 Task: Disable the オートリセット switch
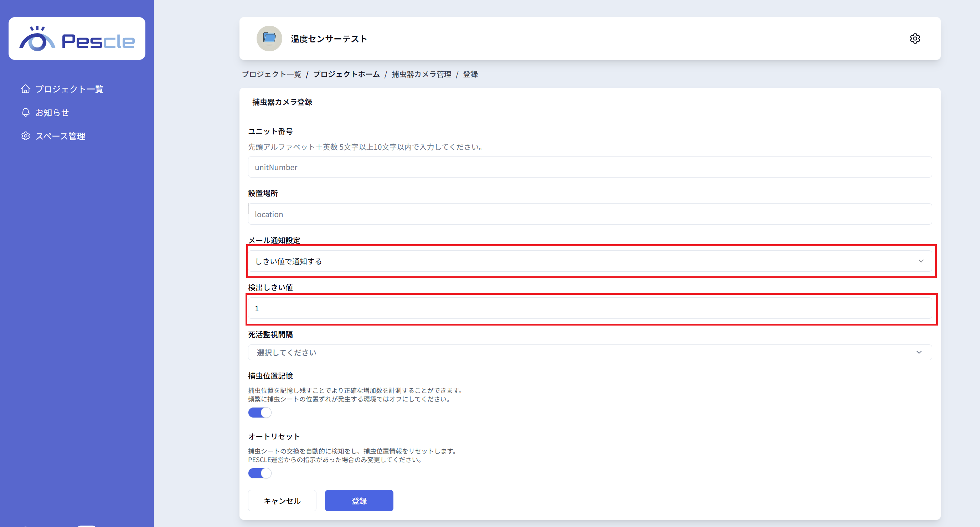point(260,473)
